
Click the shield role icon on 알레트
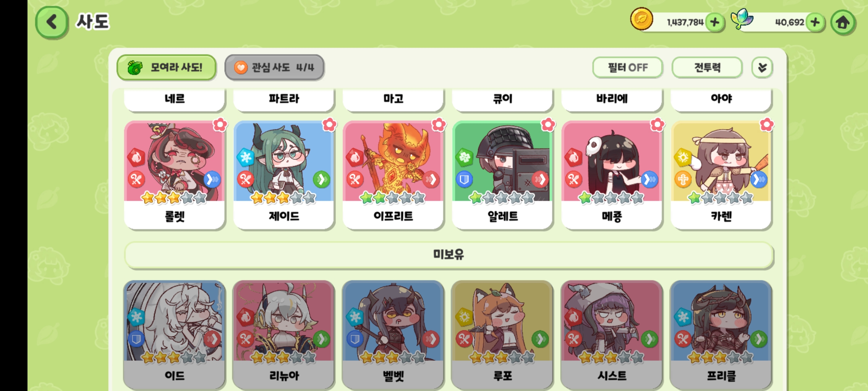464,179
